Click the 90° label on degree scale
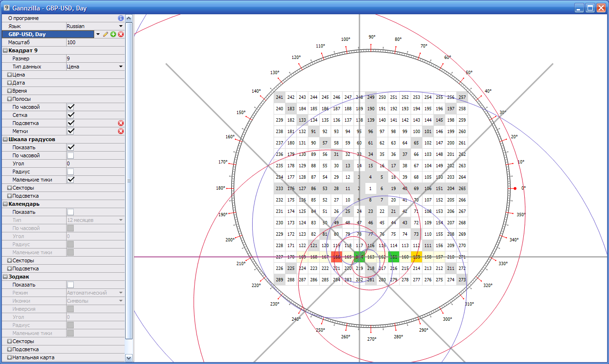This screenshot has height=364, width=609. tap(372, 37)
